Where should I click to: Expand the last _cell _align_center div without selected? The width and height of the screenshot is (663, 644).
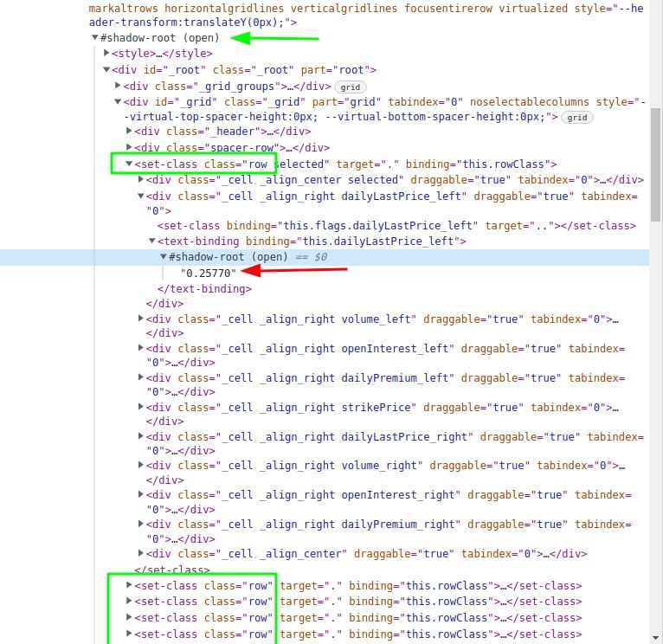coord(141,553)
